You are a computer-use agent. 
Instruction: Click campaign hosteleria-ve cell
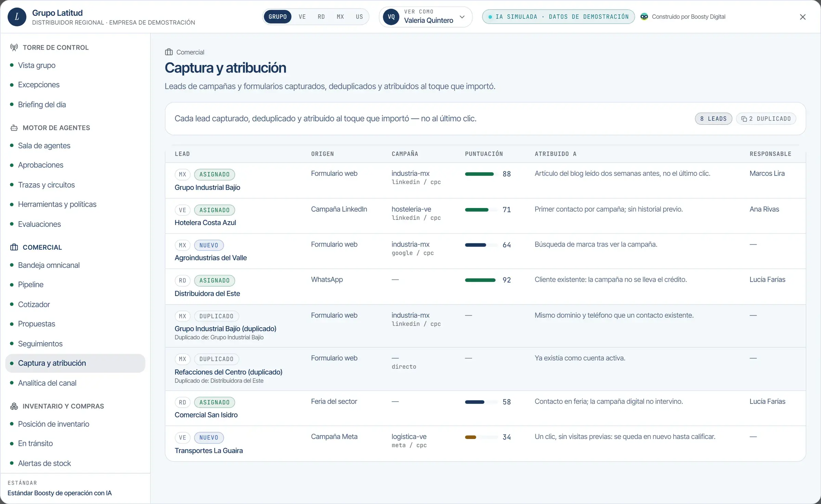(416, 213)
